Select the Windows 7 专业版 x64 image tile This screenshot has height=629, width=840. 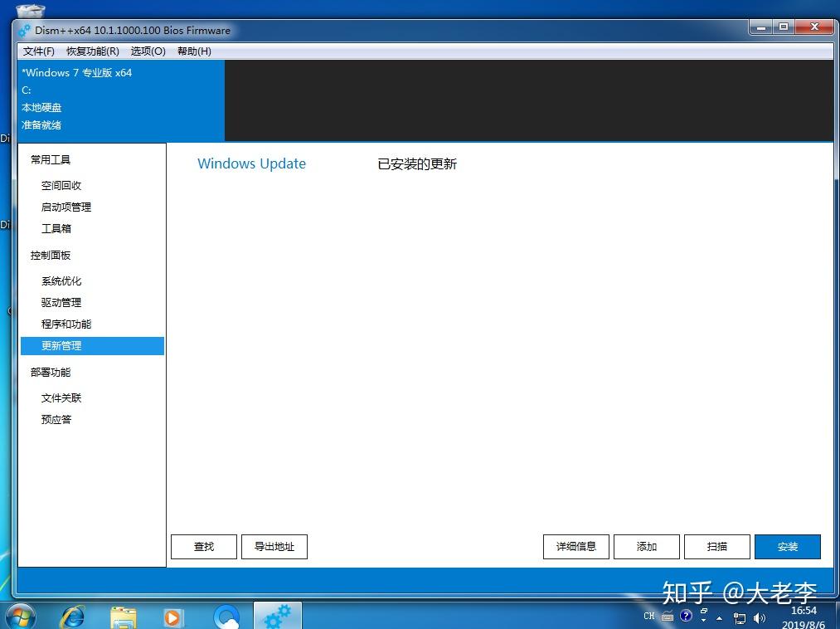[x=121, y=100]
